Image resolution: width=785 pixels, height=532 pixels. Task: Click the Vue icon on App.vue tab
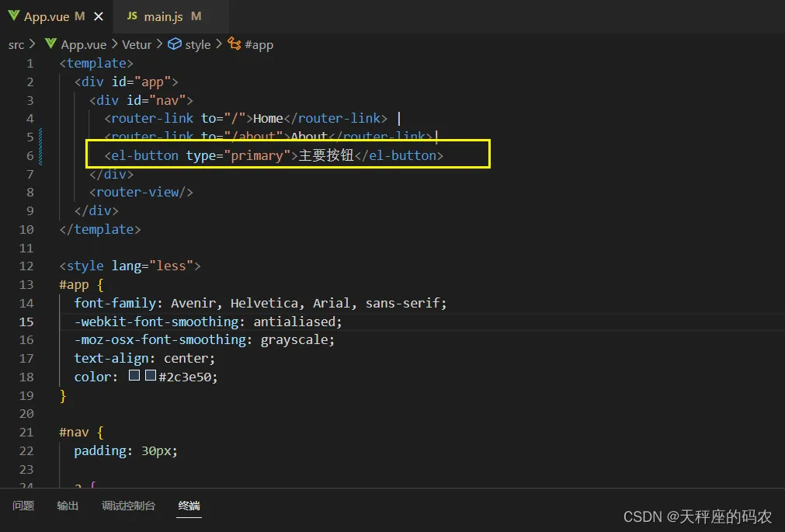click(13, 16)
